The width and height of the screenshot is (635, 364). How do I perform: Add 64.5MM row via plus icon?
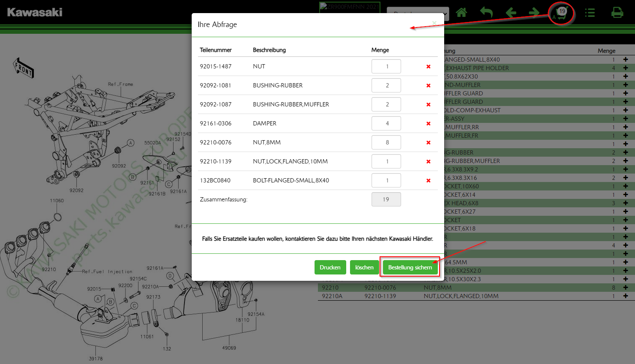point(625,262)
